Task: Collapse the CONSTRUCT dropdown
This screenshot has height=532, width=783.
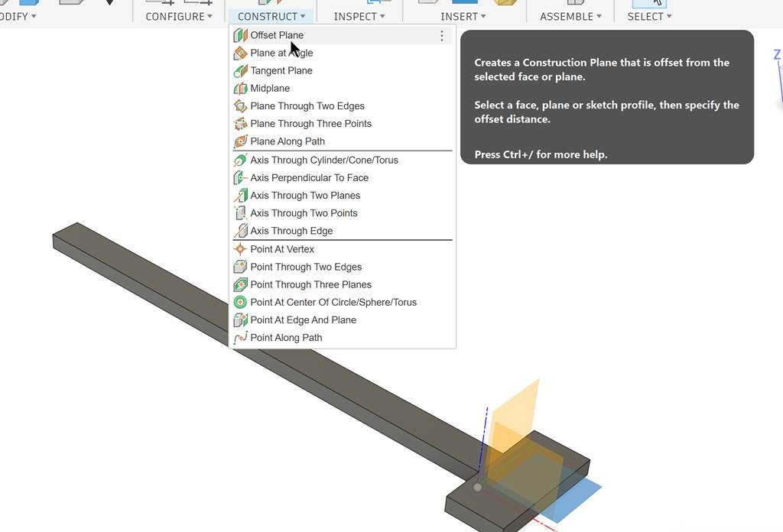Action: coord(271,17)
